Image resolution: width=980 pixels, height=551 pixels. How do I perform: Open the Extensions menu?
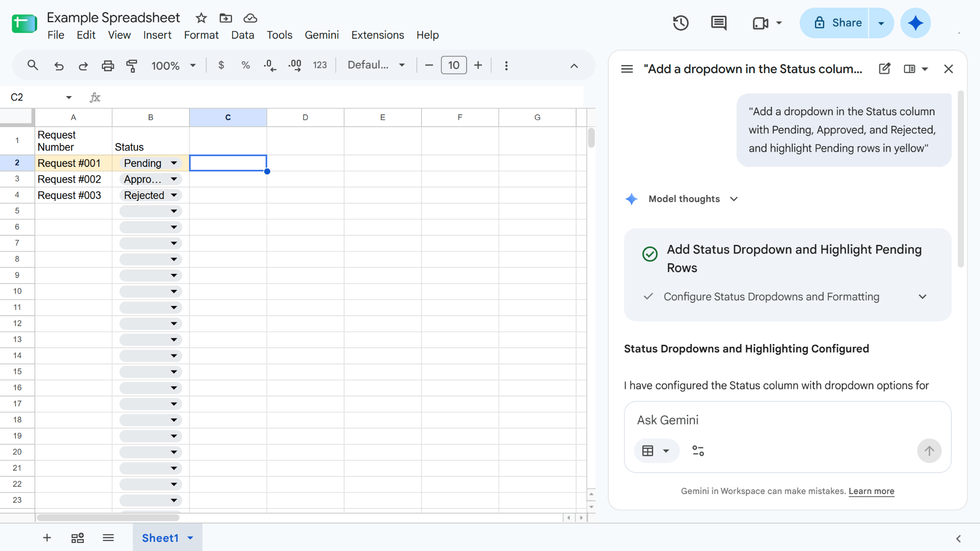(378, 35)
